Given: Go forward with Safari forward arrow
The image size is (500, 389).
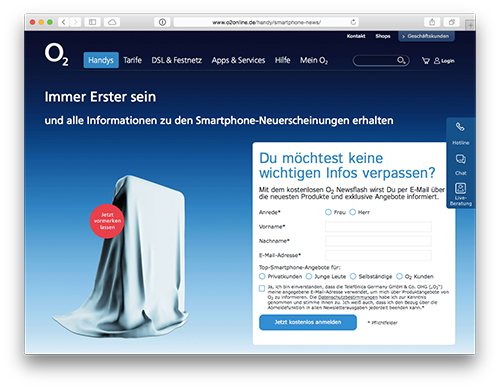Looking at the screenshot, I should click(75, 22).
